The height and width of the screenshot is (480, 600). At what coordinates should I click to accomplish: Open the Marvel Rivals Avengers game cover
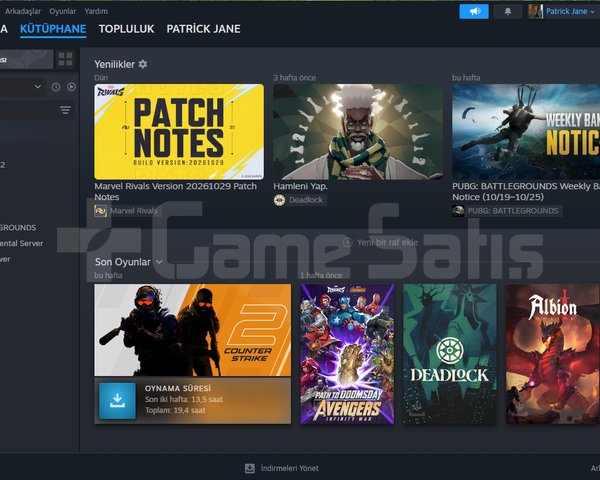[x=347, y=354]
